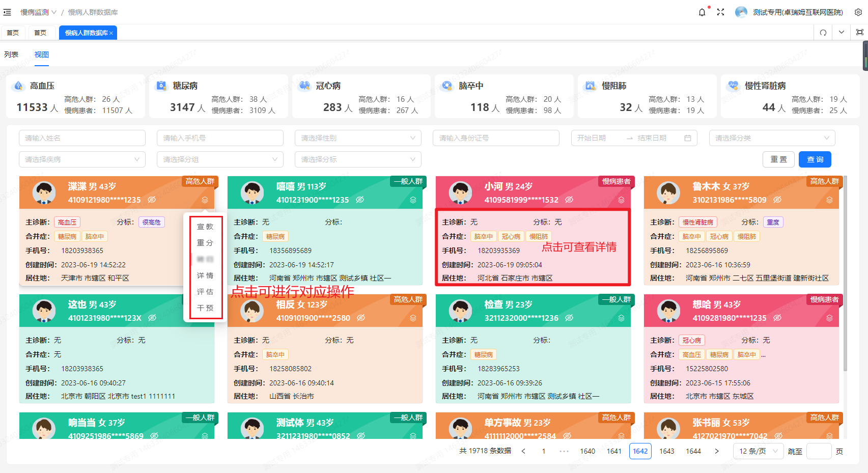Click 鲁木木 patient avatar
Viewport: 868px width, 473px height.
pos(668,193)
